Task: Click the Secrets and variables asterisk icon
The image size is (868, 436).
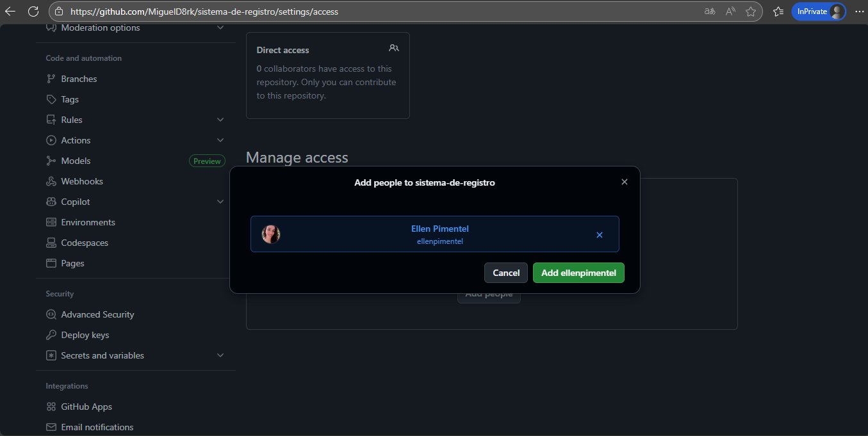Action: coord(51,355)
